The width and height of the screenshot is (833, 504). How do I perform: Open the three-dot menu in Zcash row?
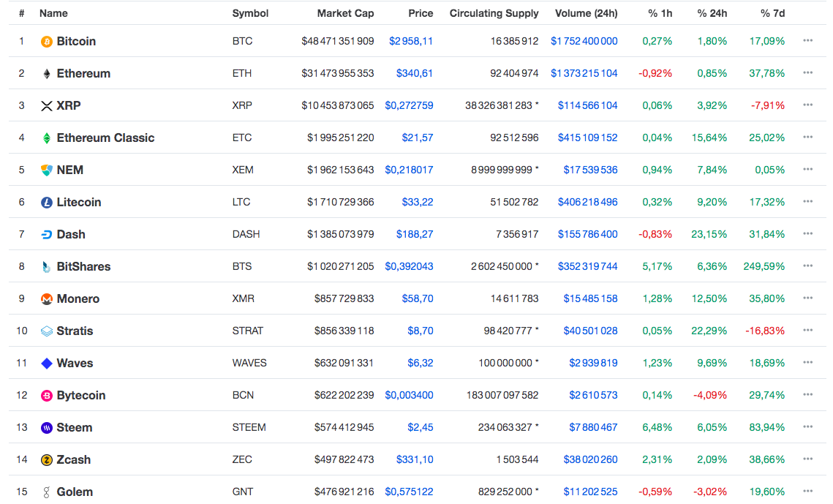(x=808, y=459)
